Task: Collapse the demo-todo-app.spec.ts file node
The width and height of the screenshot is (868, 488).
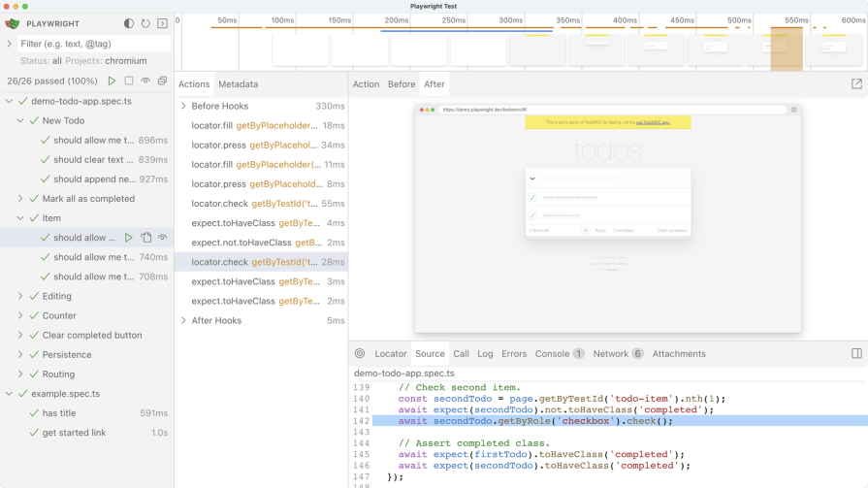Action: coord(10,101)
